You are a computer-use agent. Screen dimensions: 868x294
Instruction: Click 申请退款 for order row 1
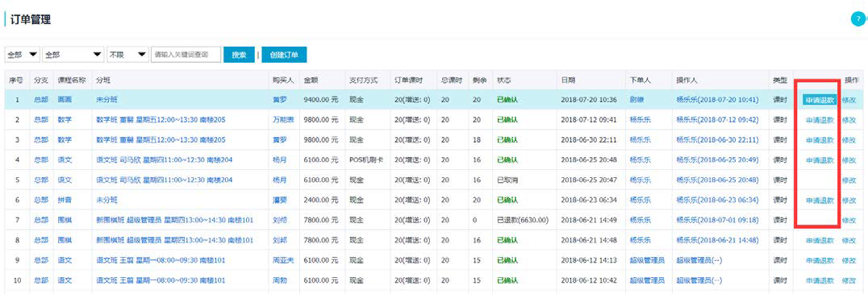(820, 100)
